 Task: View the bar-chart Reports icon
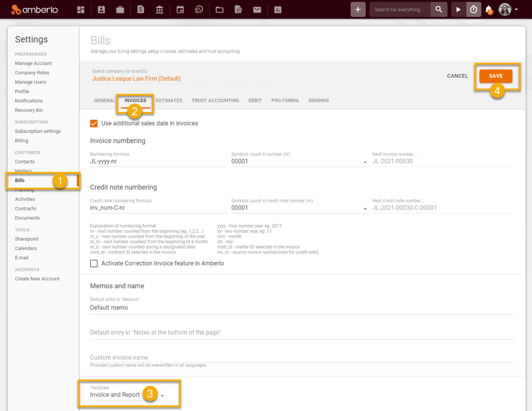[x=277, y=9]
